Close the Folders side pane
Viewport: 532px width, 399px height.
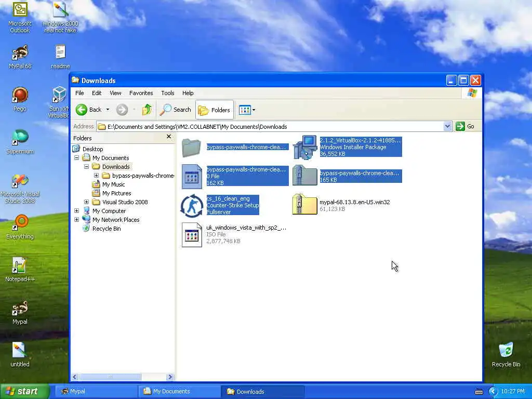pyautogui.click(x=169, y=137)
